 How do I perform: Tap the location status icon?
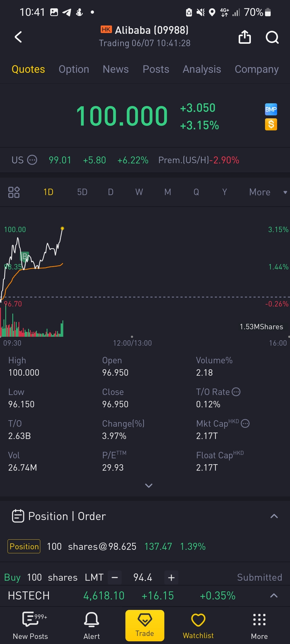tap(212, 12)
